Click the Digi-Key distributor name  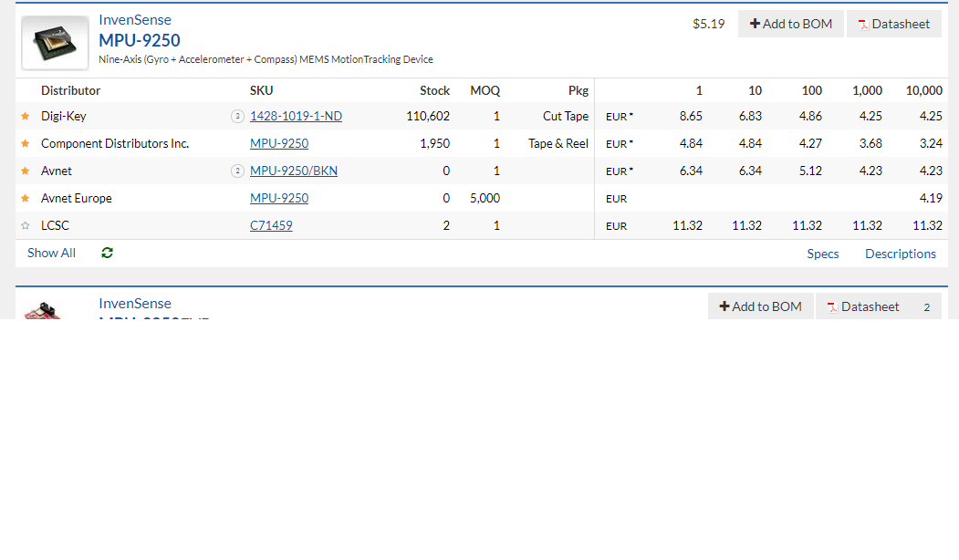[x=64, y=116]
